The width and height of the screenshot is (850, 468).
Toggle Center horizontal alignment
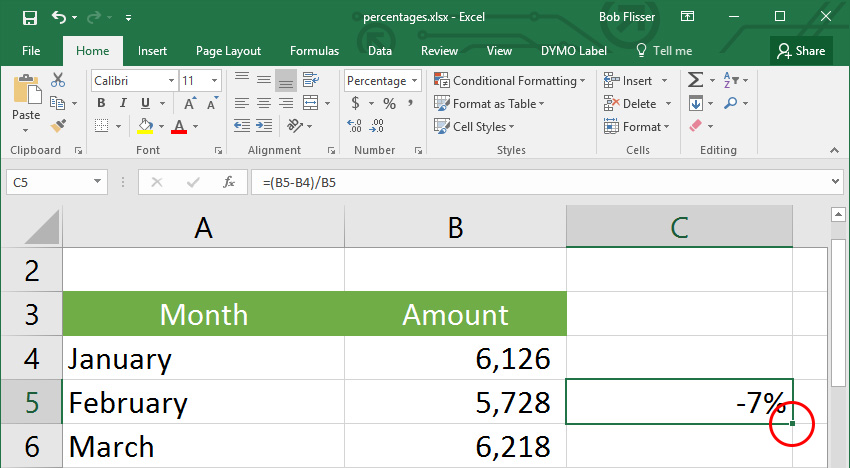click(x=264, y=103)
